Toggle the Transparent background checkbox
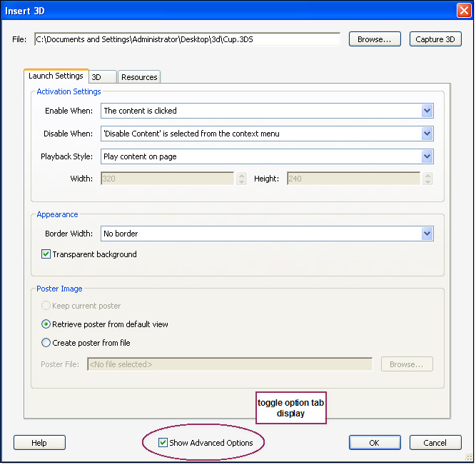Screen dimensions: 476x465 pyautogui.click(x=46, y=254)
